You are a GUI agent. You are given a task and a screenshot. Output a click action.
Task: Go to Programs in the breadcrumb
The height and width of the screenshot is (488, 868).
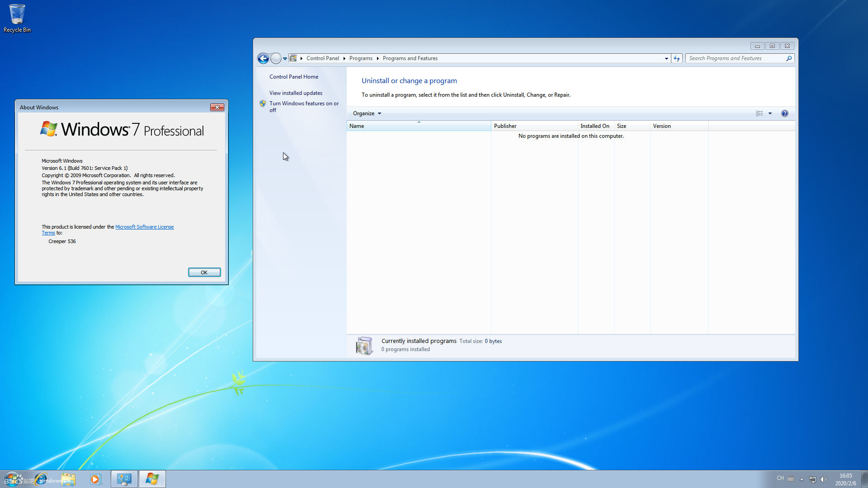(361, 58)
